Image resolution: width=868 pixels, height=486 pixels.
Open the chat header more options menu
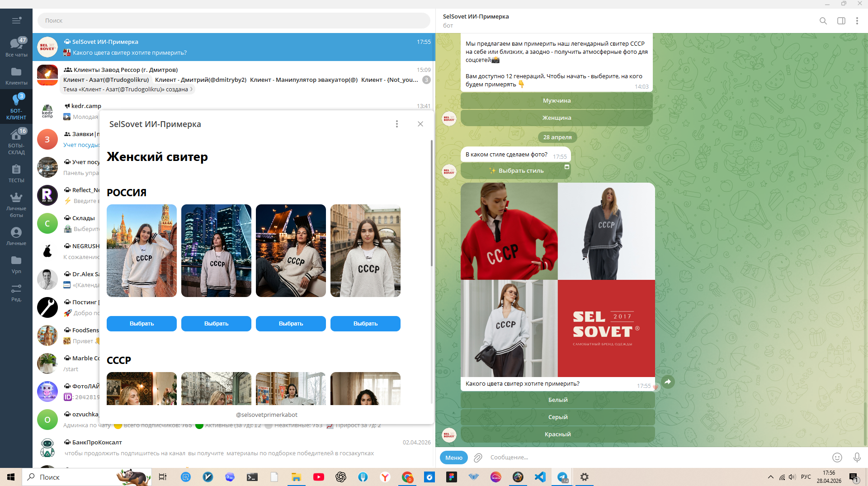click(857, 21)
